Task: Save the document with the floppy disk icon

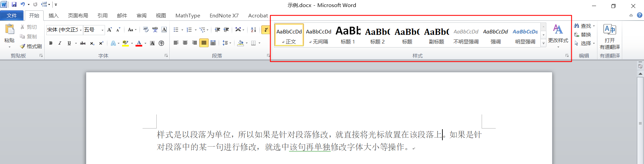Action: pos(14,5)
